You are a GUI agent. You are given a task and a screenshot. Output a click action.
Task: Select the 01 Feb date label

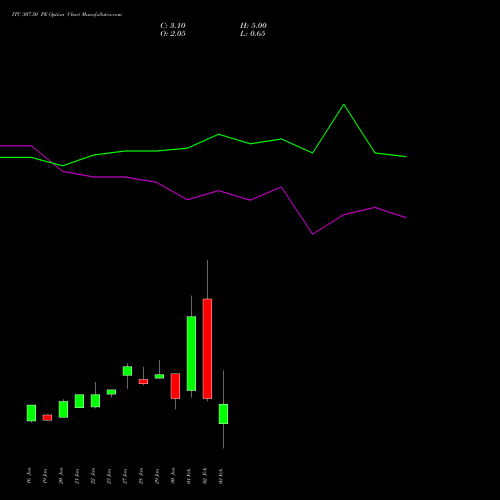pyautogui.click(x=189, y=476)
